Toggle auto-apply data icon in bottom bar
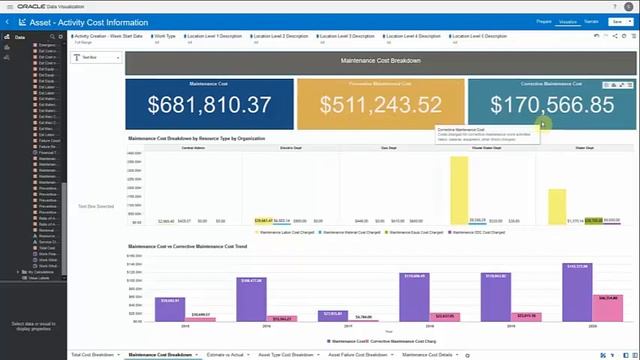 click(603, 356)
